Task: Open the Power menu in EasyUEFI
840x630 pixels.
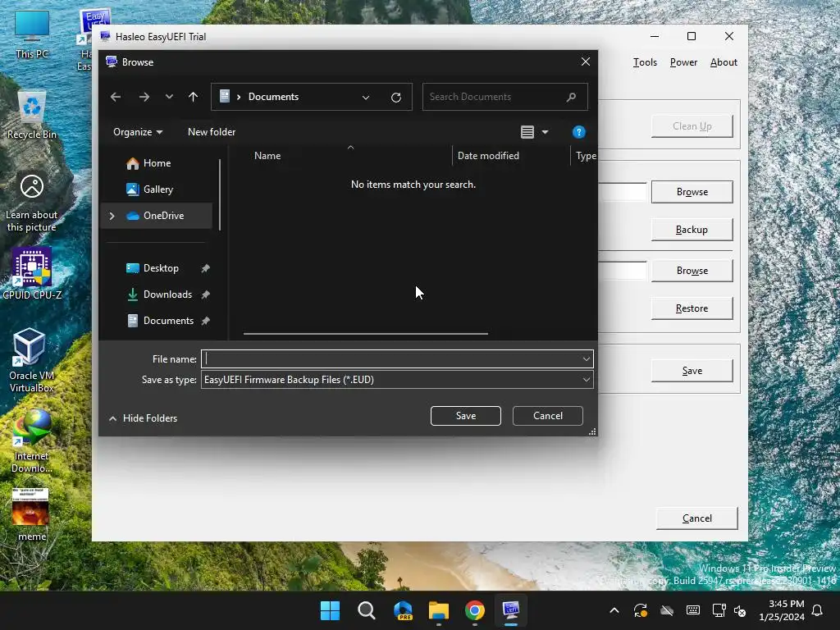Action: point(683,62)
